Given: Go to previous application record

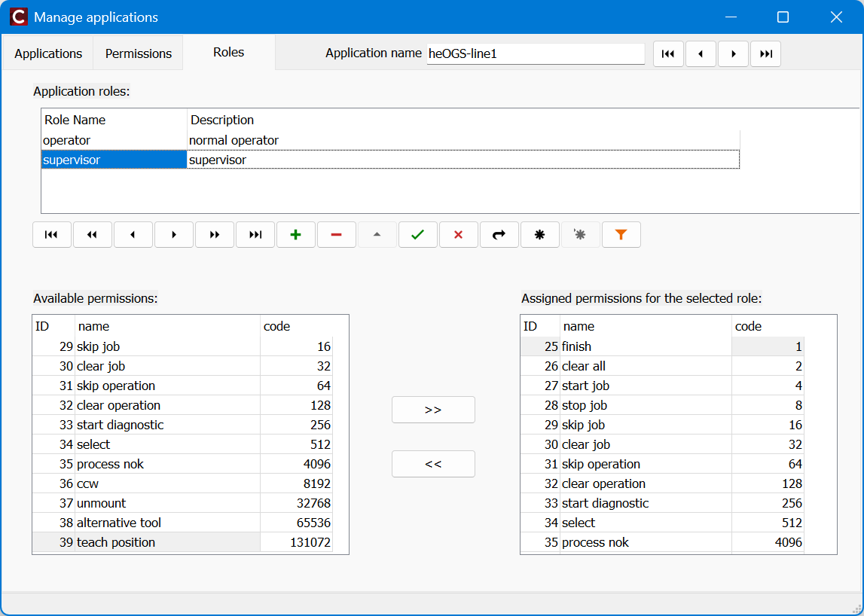Looking at the screenshot, I should pyautogui.click(x=701, y=54).
